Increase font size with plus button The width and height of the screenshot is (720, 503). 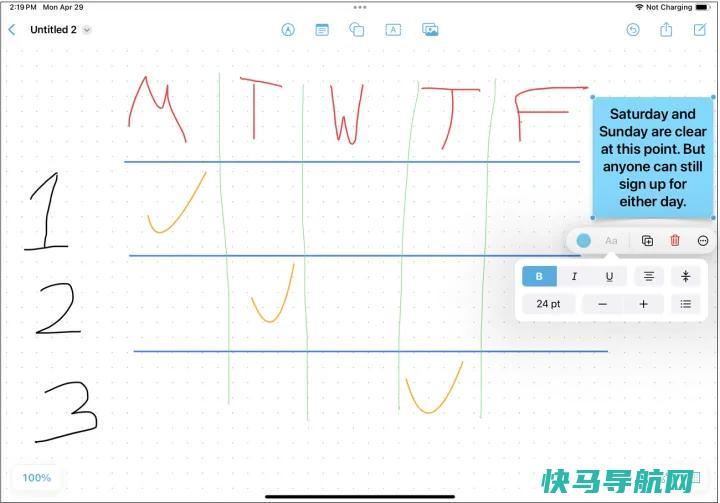pyautogui.click(x=643, y=304)
